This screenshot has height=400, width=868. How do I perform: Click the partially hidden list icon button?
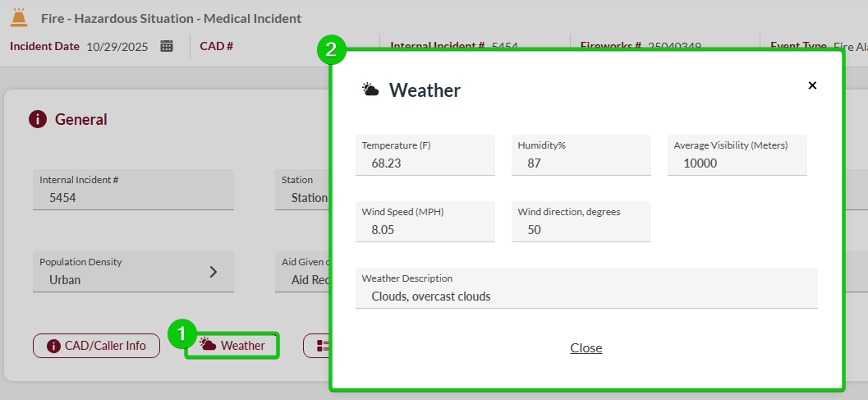317,346
